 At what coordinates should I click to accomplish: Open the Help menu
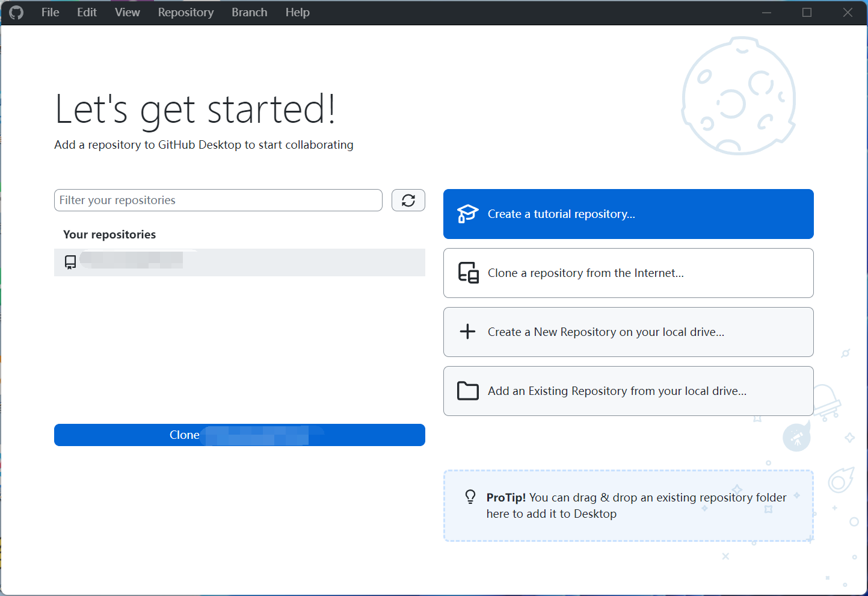(298, 13)
